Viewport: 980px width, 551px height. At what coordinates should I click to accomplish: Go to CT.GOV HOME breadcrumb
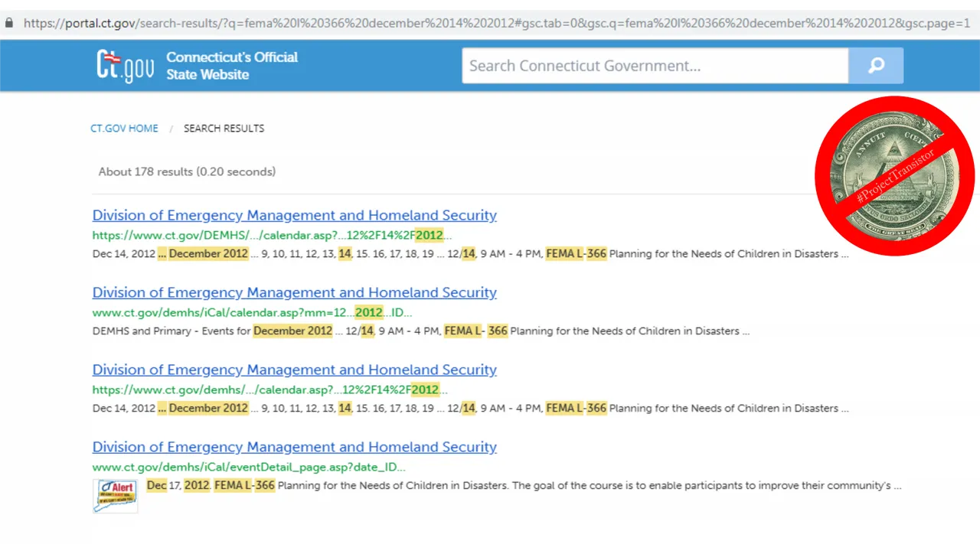tap(124, 129)
